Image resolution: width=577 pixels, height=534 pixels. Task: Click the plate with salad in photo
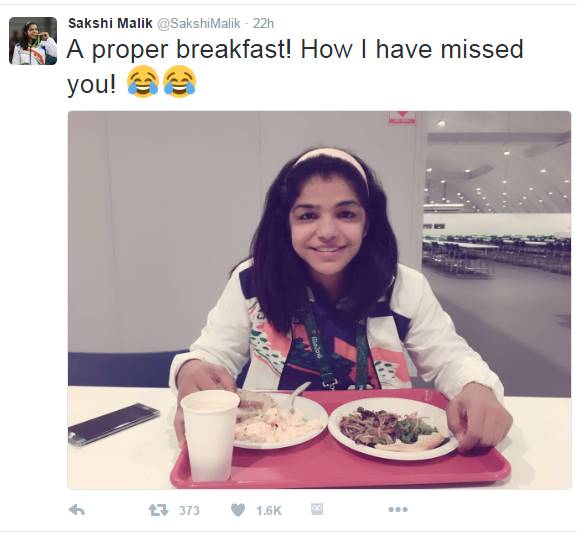[393, 428]
